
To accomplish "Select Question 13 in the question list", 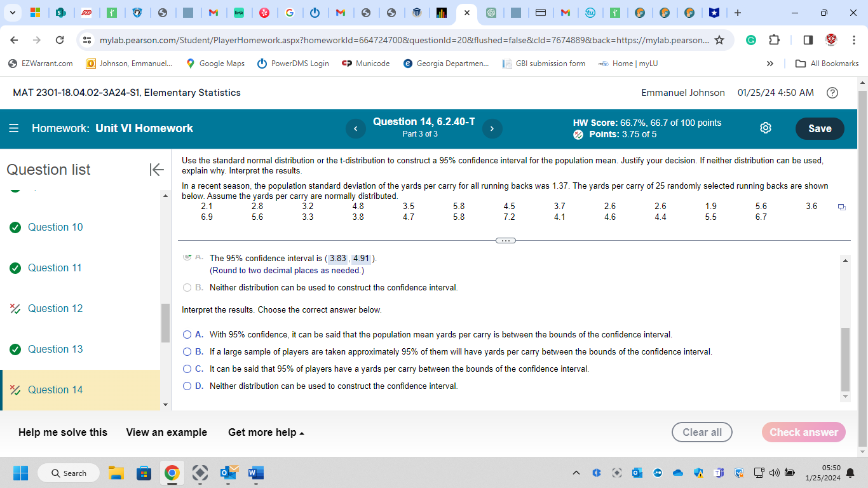I will click(x=55, y=349).
